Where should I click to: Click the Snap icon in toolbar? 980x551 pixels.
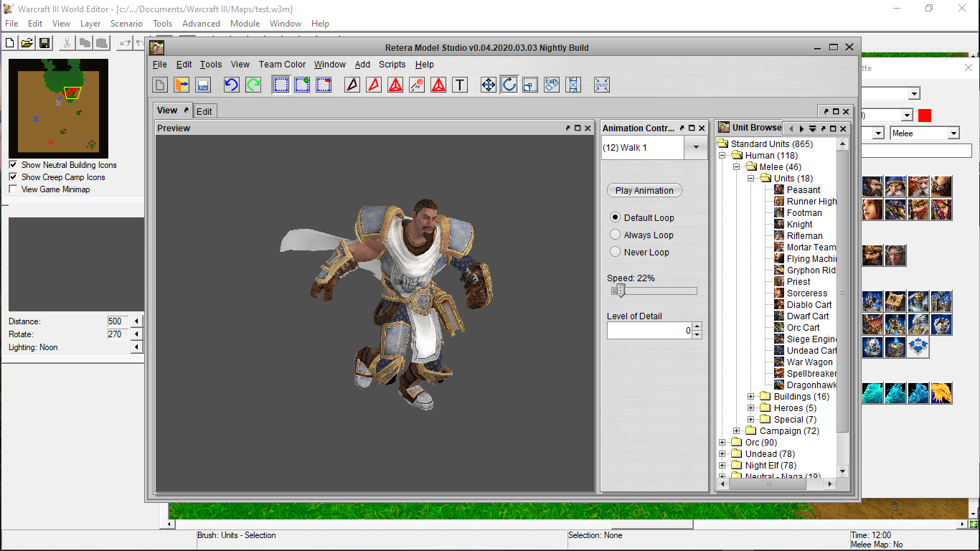(x=602, y=85)
